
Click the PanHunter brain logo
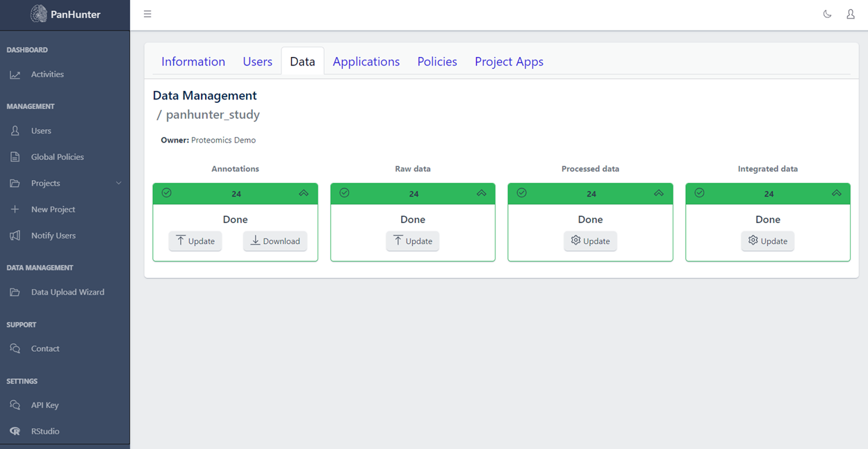[x=40, y=13]
